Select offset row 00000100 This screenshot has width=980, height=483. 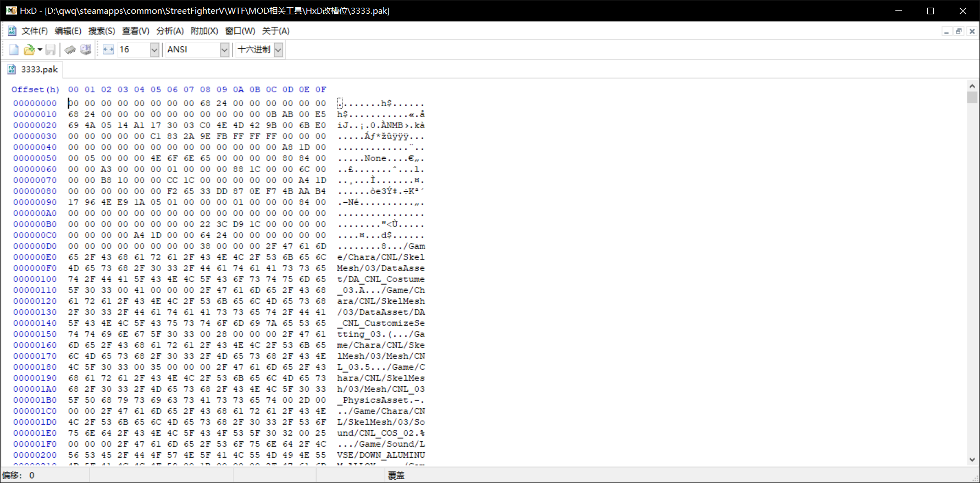[35, 279]
